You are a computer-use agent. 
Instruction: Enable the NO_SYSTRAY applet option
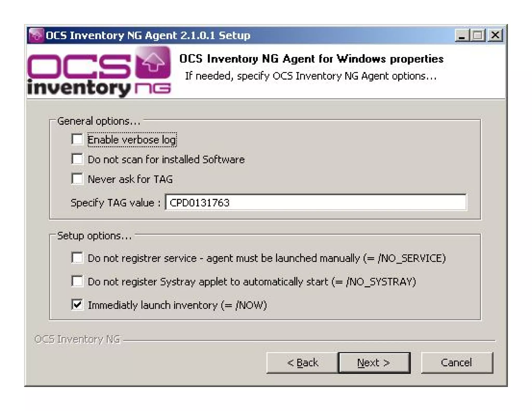click(77, 281)
